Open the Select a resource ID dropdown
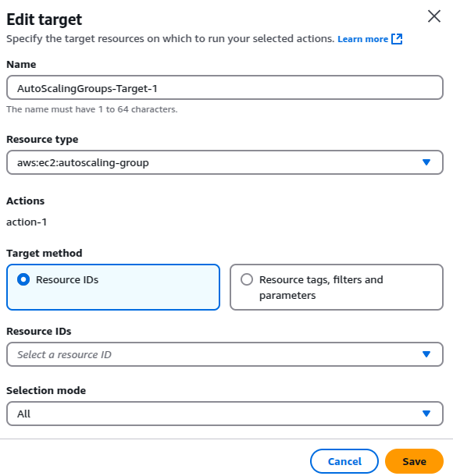 click(x=225, y=354)
